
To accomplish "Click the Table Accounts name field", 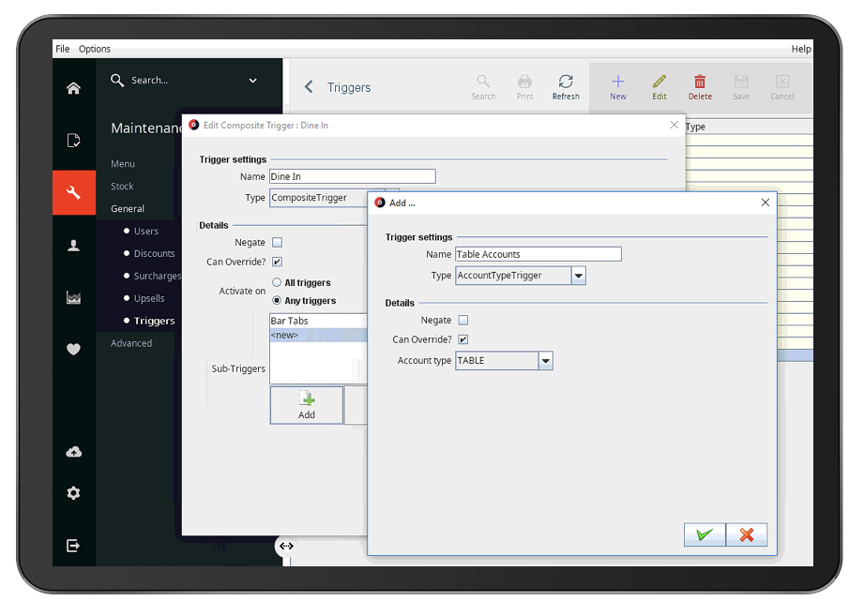I will (538, 254).
